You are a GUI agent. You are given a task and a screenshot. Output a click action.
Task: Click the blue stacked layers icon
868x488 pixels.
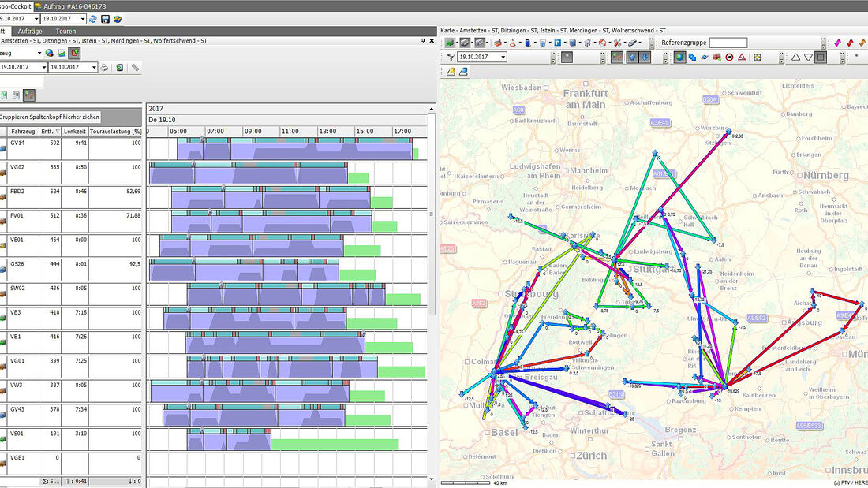point(692,57)
